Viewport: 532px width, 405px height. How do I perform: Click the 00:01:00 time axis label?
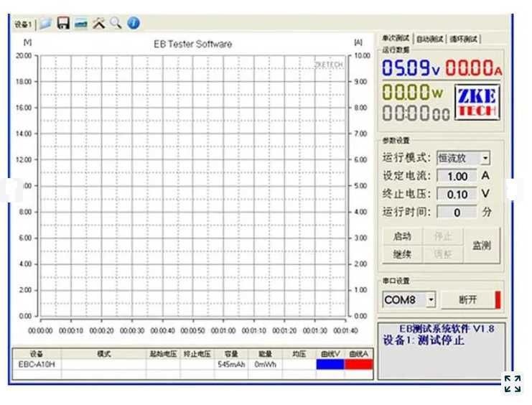pos(223,330)
